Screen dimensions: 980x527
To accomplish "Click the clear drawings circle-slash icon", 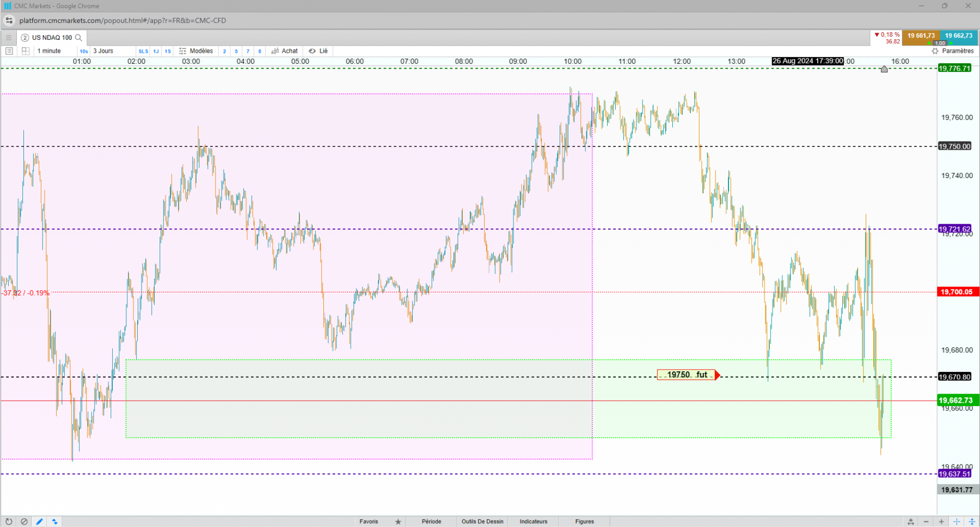I will coord(24,522).
